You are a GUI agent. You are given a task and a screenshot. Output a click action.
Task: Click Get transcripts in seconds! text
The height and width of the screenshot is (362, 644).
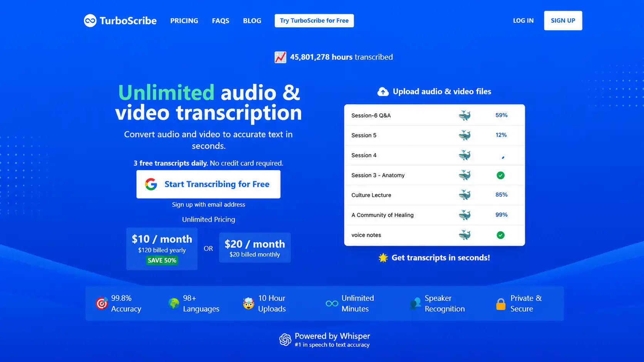point(441,258)
